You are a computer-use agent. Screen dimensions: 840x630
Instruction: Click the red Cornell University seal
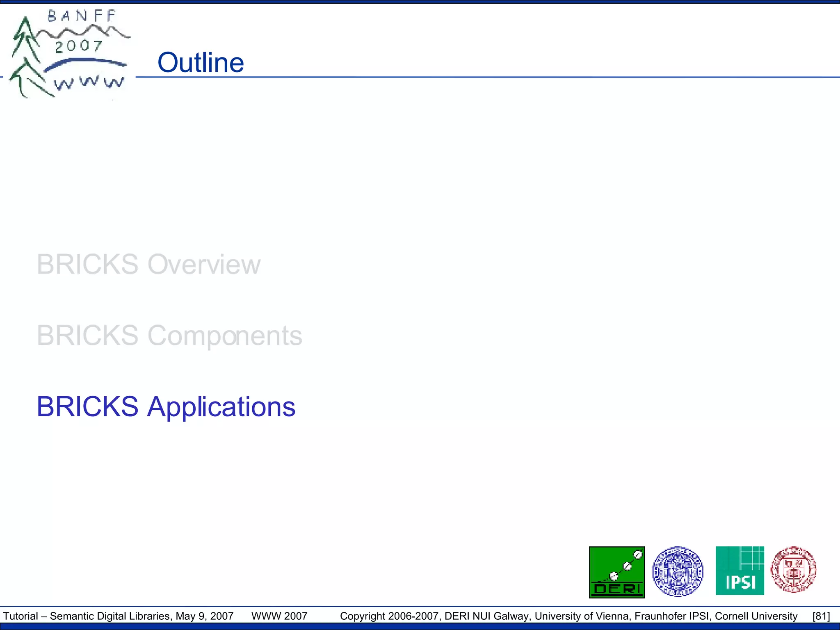tap(793, 570)
